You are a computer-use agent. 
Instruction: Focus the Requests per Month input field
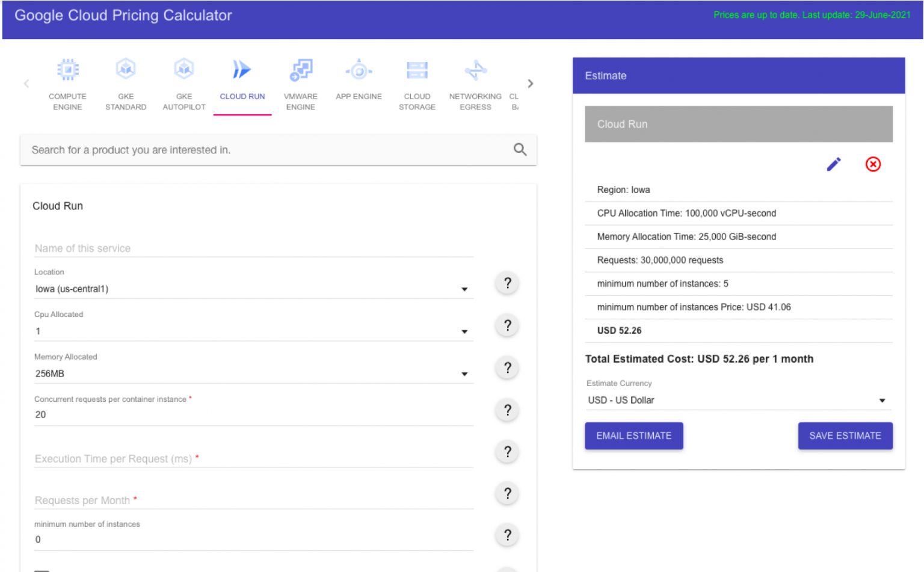253,500
